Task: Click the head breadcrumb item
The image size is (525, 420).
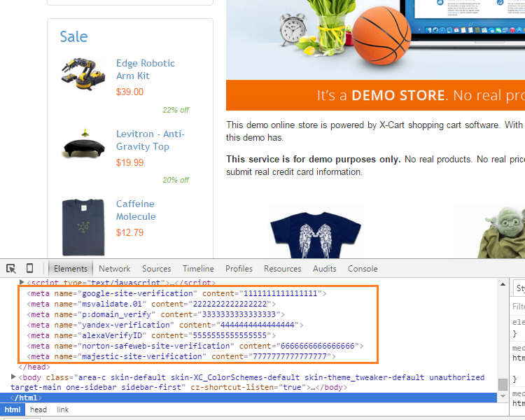Action: (x=38, y=409)
